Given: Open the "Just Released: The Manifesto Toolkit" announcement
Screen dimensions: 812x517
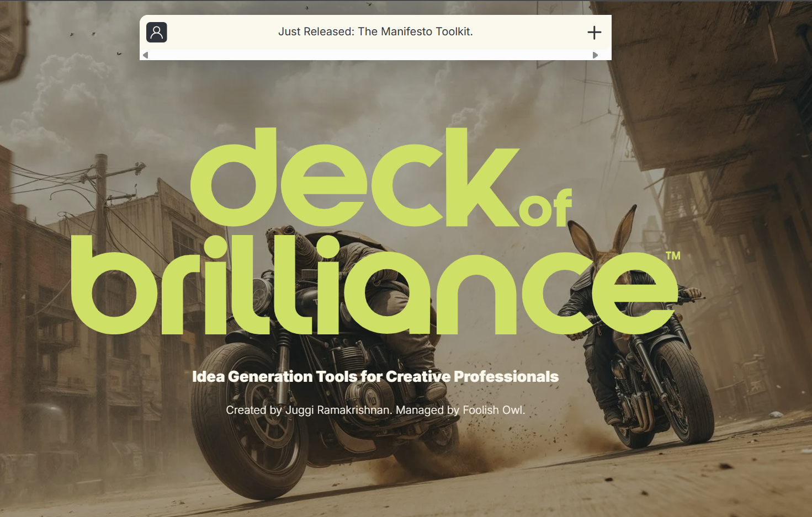Looking at the screenshot, I should [375, 31].
